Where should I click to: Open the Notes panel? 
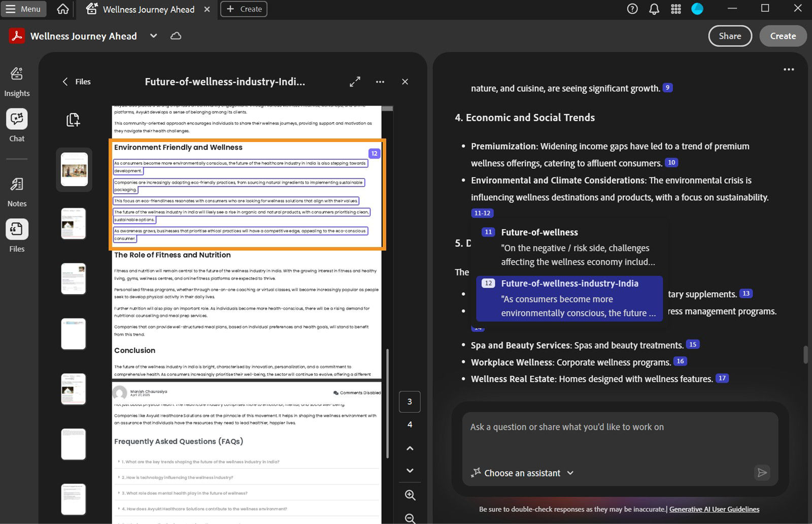click(x=17, y=190)
